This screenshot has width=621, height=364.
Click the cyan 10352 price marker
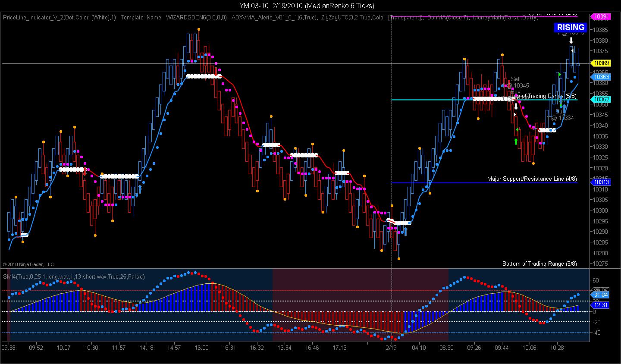coord(601,100)
